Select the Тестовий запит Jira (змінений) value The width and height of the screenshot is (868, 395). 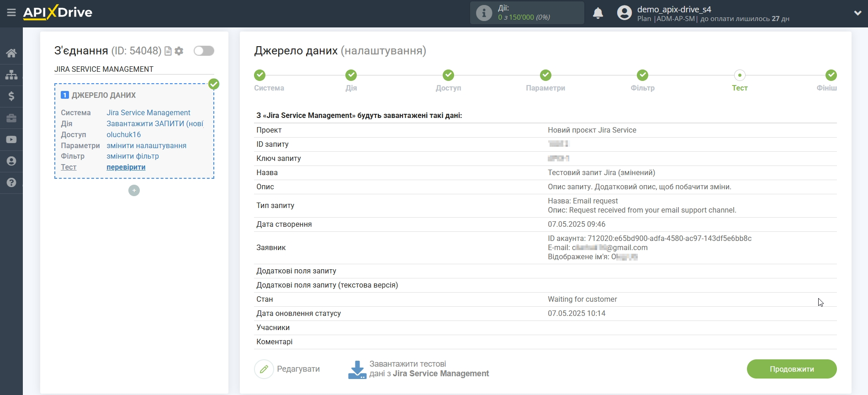pos(601,172)
